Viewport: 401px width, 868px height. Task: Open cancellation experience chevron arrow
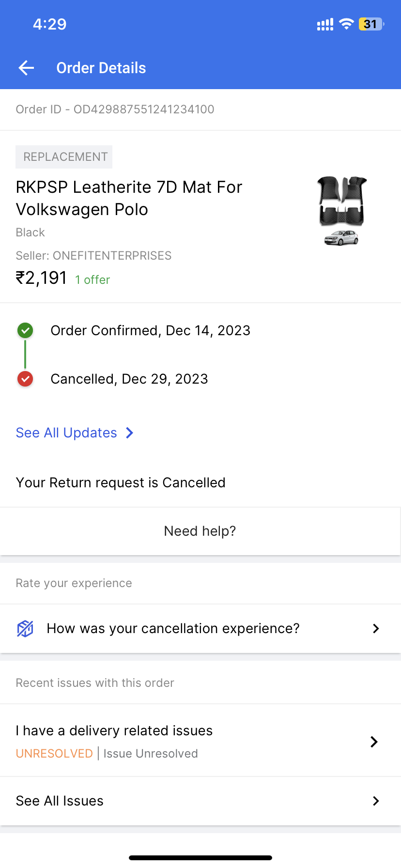376,629
